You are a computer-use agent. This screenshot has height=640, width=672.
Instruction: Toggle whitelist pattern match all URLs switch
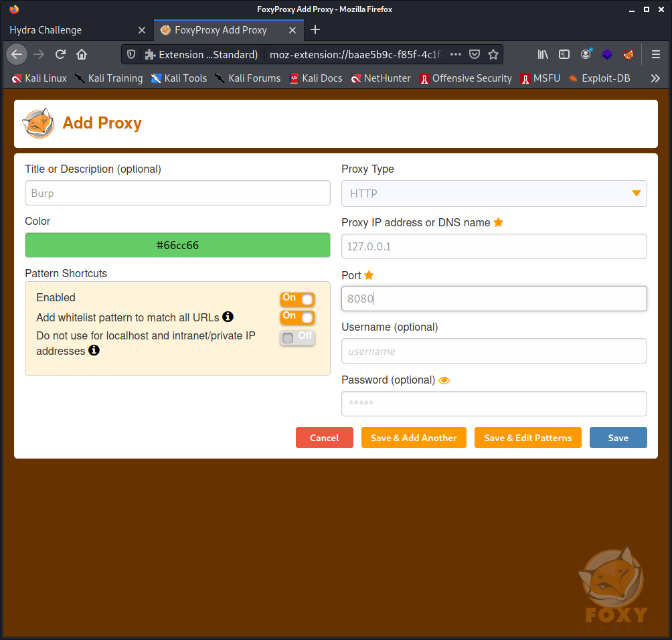click(x=297, y=317)
